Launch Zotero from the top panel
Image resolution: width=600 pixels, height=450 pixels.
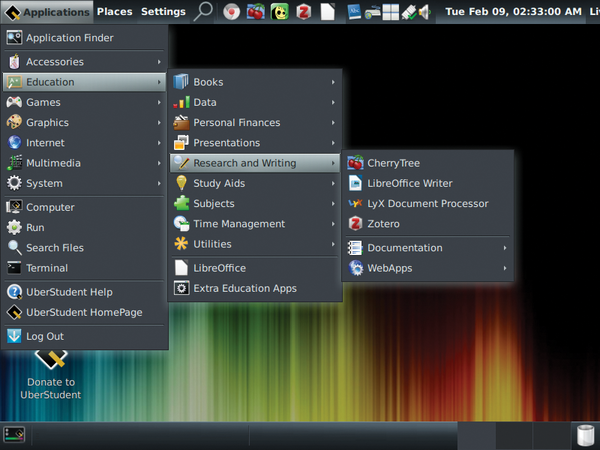pos(303,12)
